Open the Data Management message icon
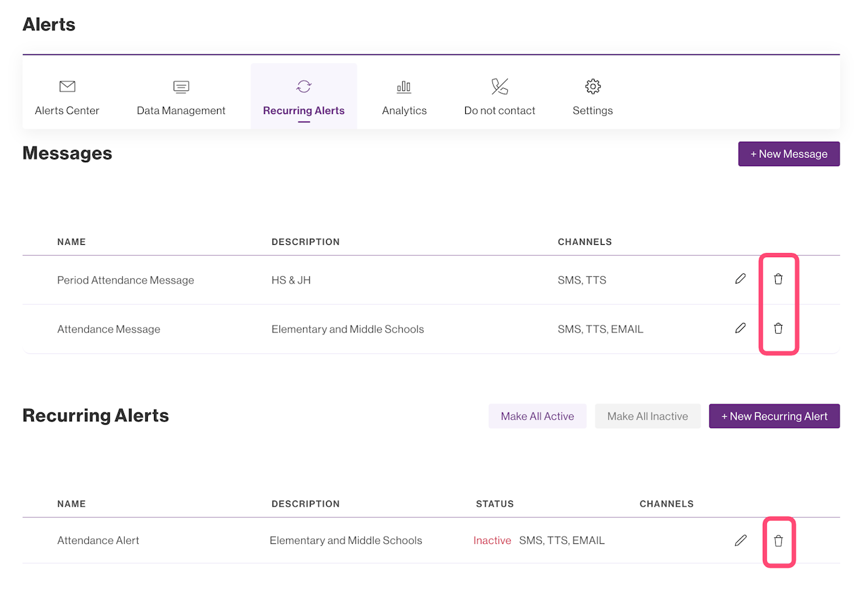This screenshot has width=868, height=603. click(181, 86)
